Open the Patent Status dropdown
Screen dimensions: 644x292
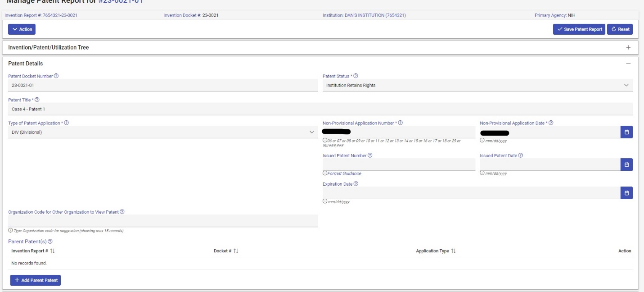[x=477, y=85]
